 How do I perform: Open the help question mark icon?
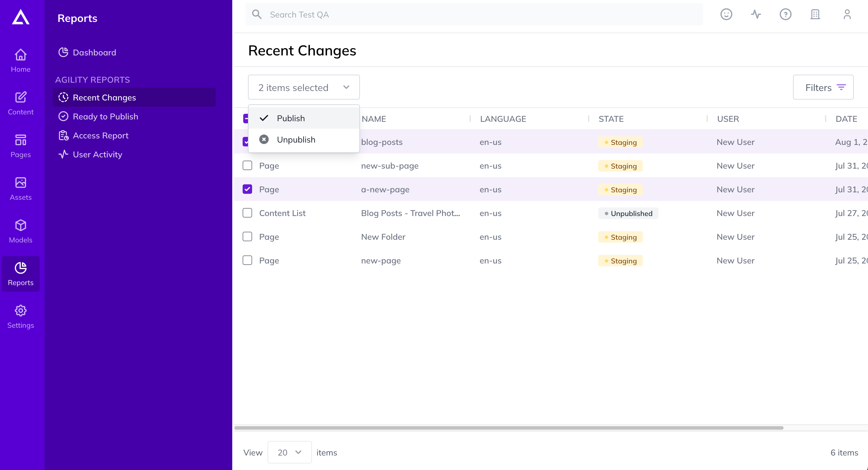point(785,14)
